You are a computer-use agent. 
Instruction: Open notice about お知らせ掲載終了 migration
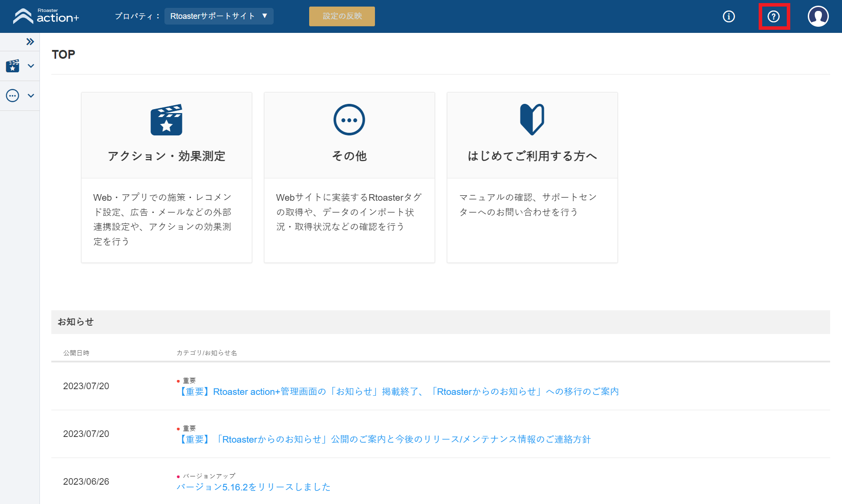[x=398, y=391]
